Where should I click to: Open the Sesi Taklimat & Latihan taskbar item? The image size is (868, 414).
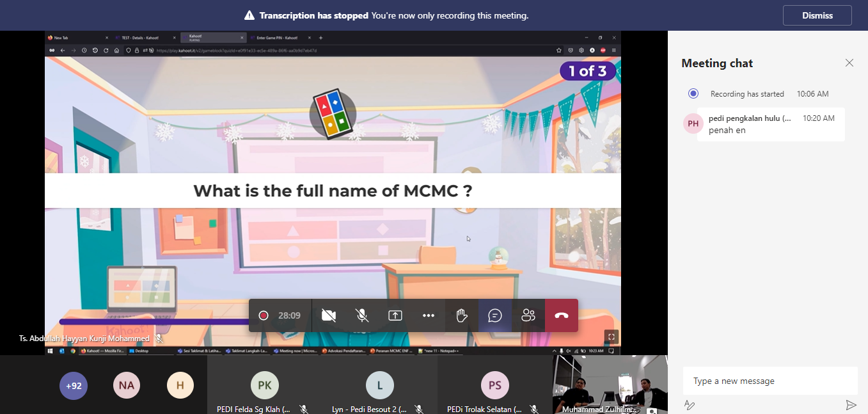[x=199, y=351]
